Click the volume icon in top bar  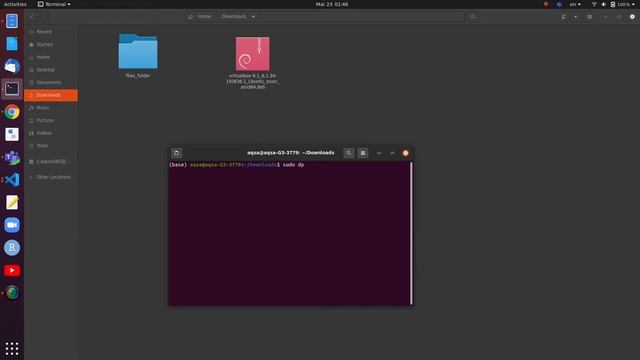point(603,4)
